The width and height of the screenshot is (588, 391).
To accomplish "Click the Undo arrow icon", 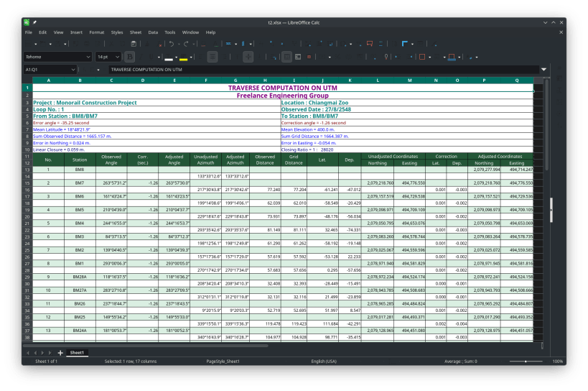I will point(172,44).
